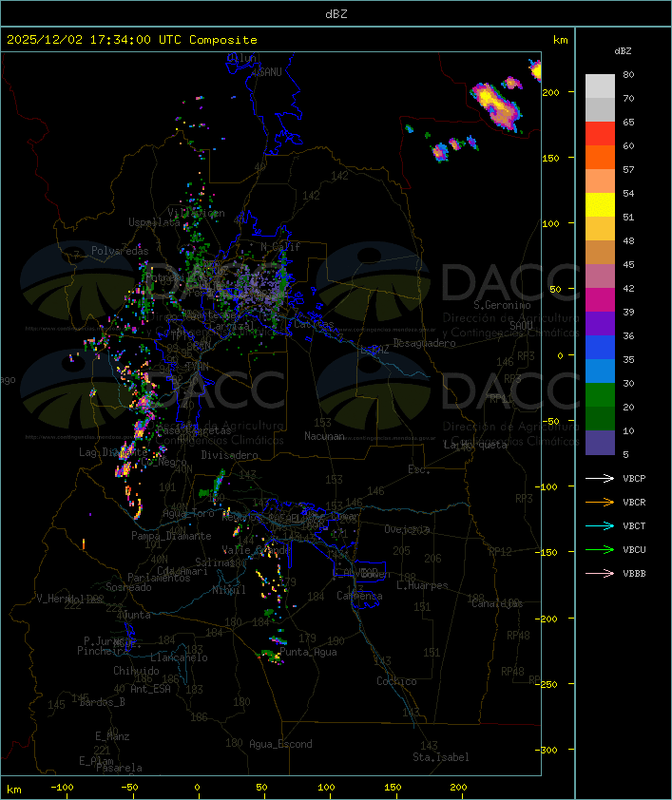Select the slate-purple 5–10 dBZ bottom swatch

tap(600, 443)
